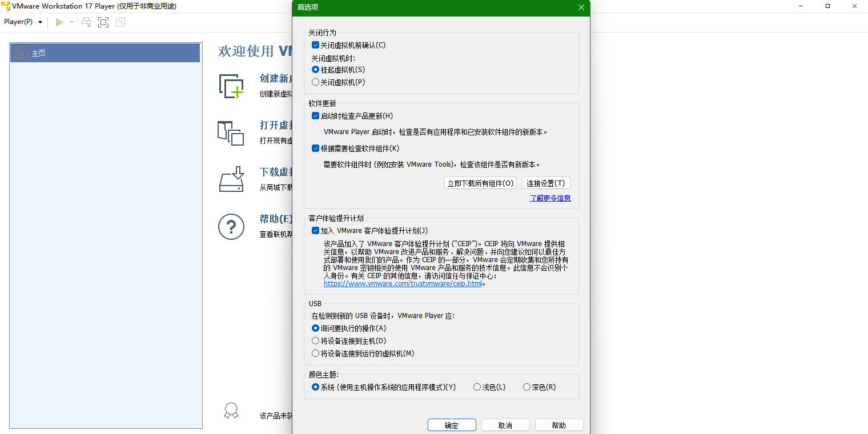868x434 pixels.
Task: Click the Send Ctrl+Alt+Del toolbar icon
Action: [86, 22]
